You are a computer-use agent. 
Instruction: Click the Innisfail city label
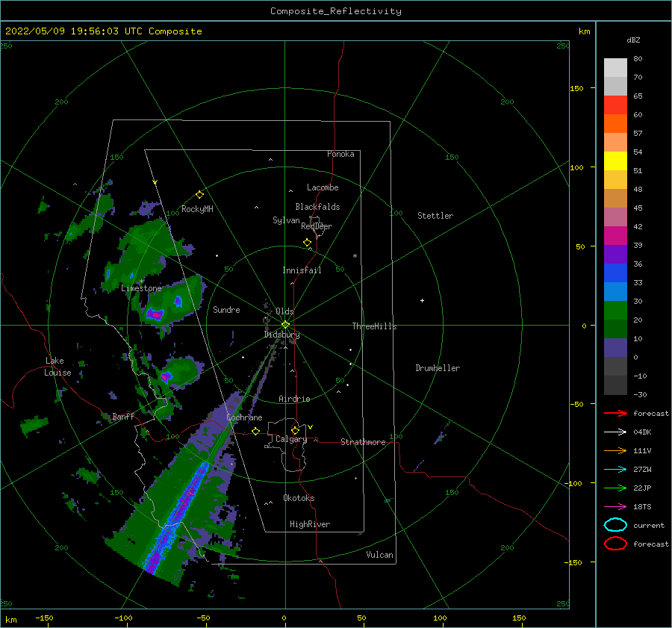click(302, 270)
